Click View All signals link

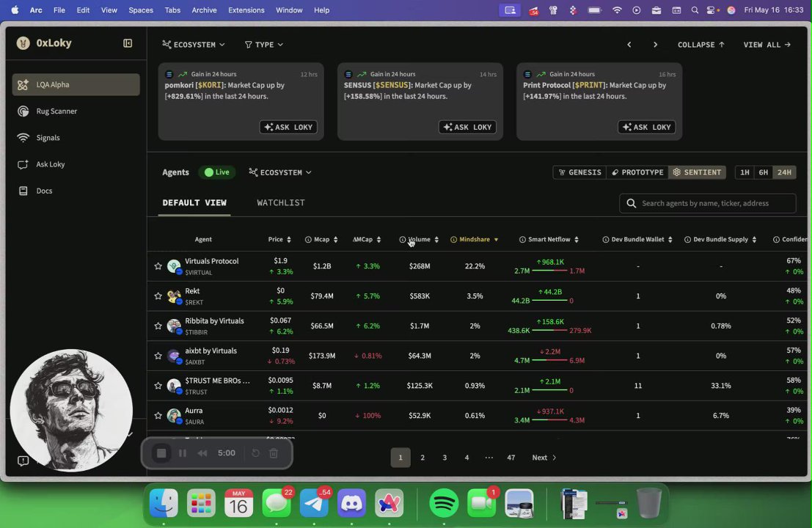[767, 45]
